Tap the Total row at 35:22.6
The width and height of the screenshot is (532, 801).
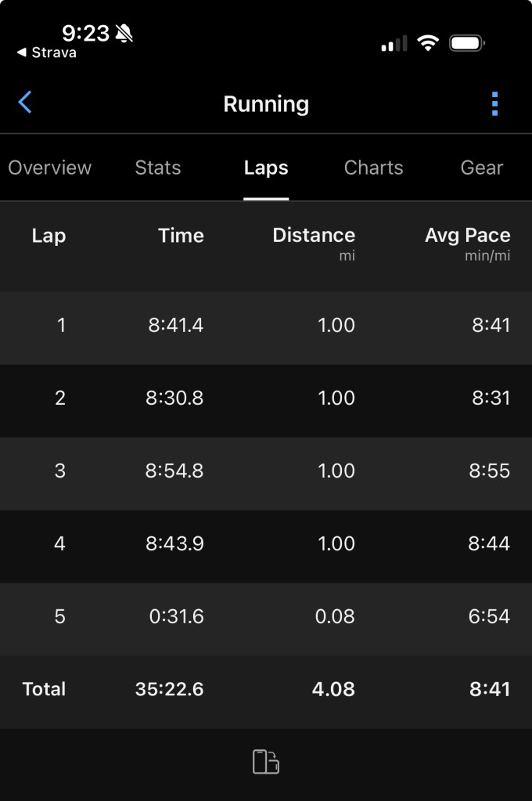tap(266, 689)
